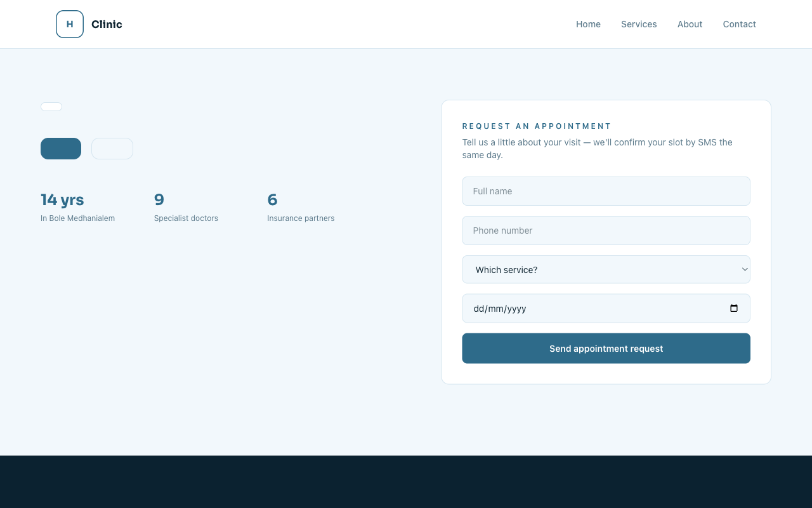Select the dd/mm/yyyy date input
Viewport: 812px width, 508px height.
click(606, 309)
